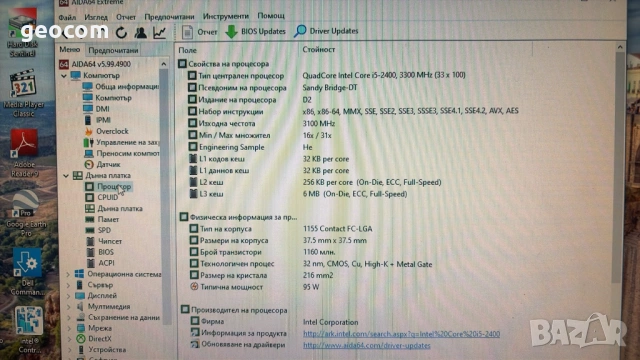
Task: Select the Overclock flame icon item
Action: coord(106,131)
